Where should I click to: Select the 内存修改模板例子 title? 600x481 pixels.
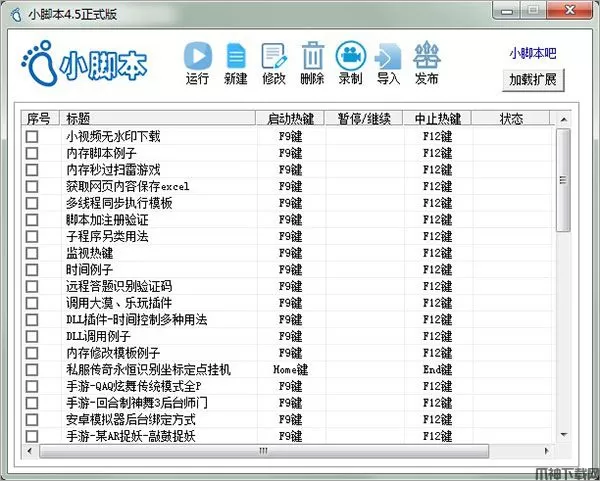pos(113,353)
